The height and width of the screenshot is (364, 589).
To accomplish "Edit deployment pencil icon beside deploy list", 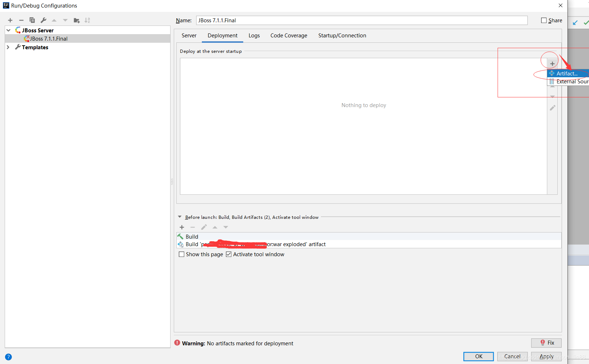I will pyautogui.click(x=553, y=108).
